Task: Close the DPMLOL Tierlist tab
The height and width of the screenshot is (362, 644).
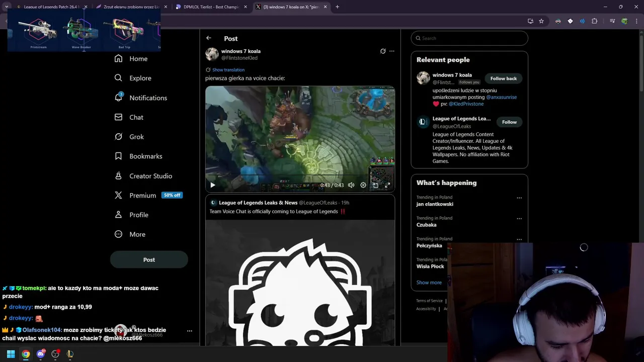Action: coord(246,7)
